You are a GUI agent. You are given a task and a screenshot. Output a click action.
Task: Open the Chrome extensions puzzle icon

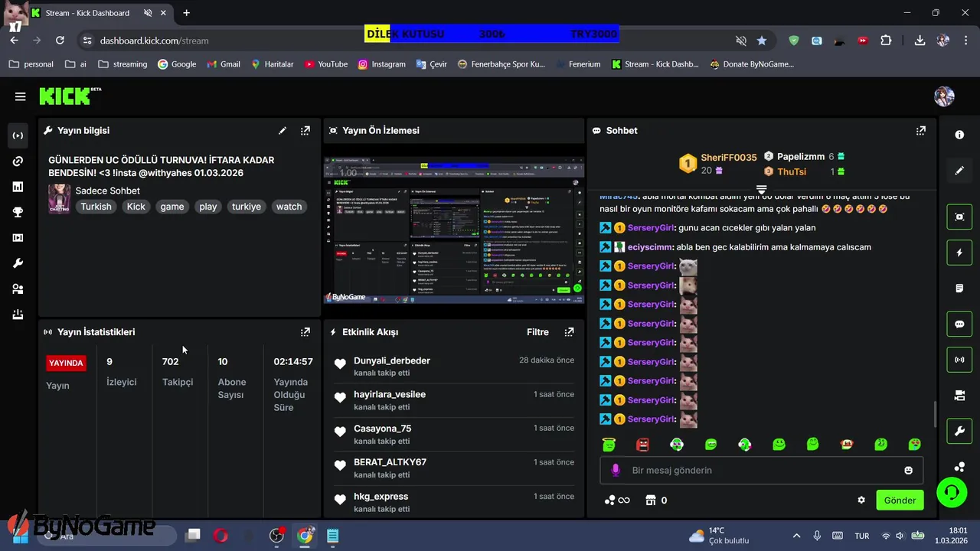tap(886, 41)
